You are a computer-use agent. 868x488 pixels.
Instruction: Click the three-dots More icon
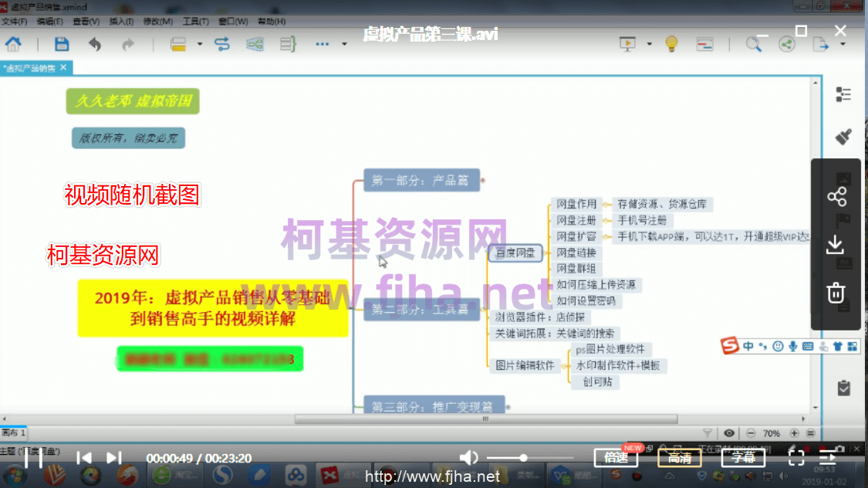tap(323, 44)
